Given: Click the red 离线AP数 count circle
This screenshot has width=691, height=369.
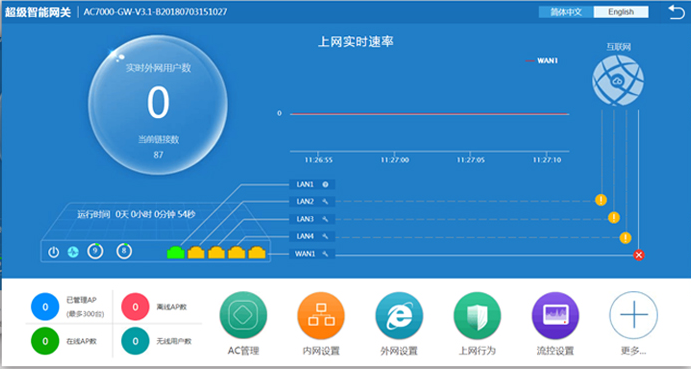Looking at the screenshot, I should click(x=135, y=307).
